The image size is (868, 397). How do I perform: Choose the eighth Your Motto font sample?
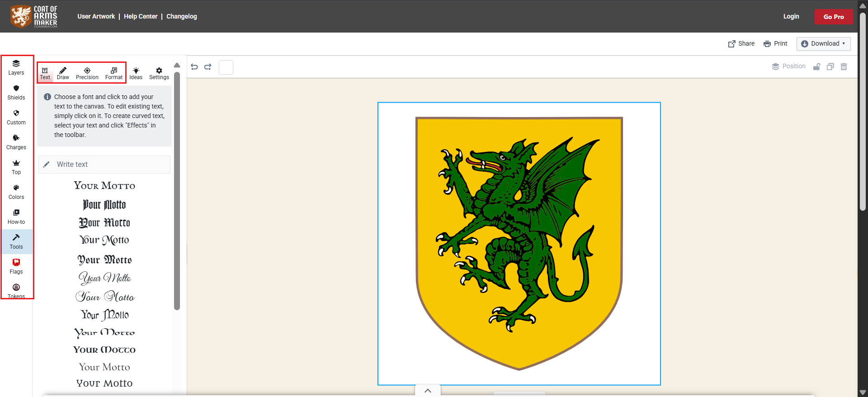[x=104, y=315]
